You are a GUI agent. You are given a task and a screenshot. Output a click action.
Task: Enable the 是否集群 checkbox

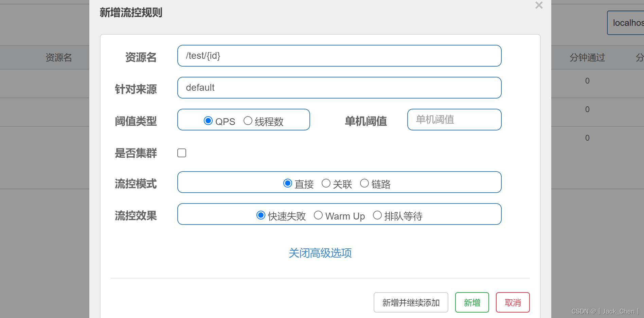point(182,153)
